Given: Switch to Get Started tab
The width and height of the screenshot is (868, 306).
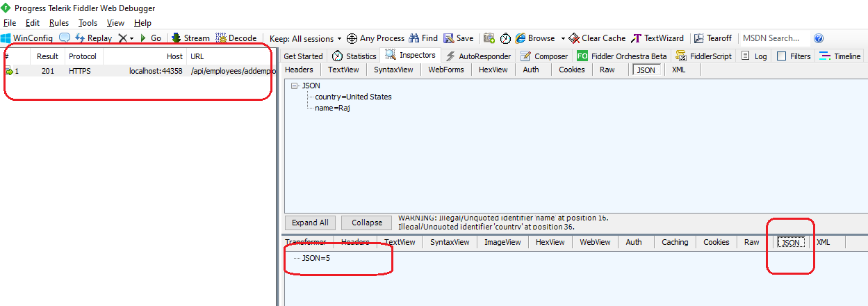Looking at the screenshot, I should 303,56.
